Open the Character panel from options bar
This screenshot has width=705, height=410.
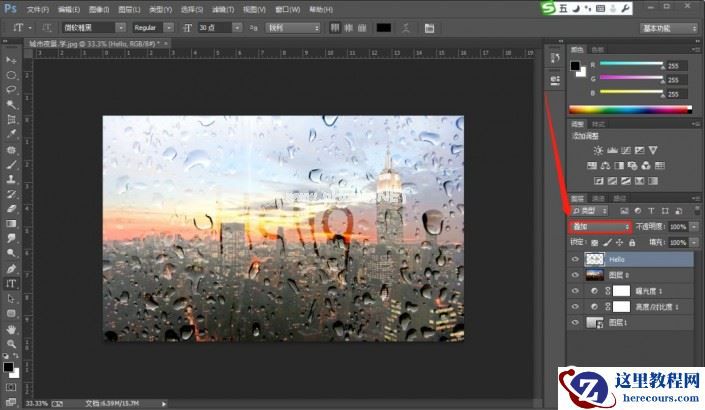429,28
